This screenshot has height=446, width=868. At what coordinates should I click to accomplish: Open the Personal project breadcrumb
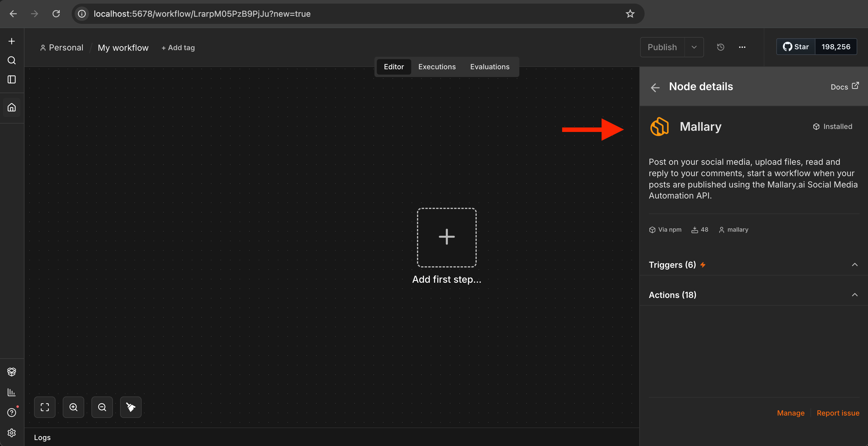62,48
